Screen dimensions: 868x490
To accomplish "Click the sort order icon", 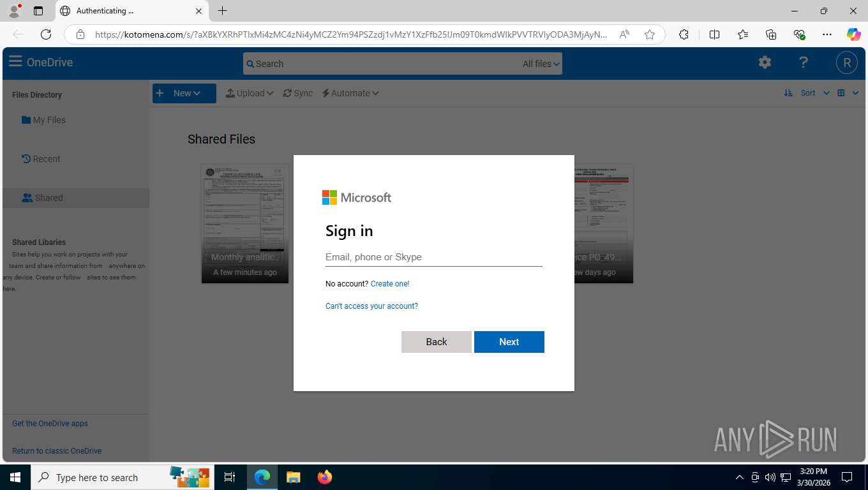I will [788, 93].
